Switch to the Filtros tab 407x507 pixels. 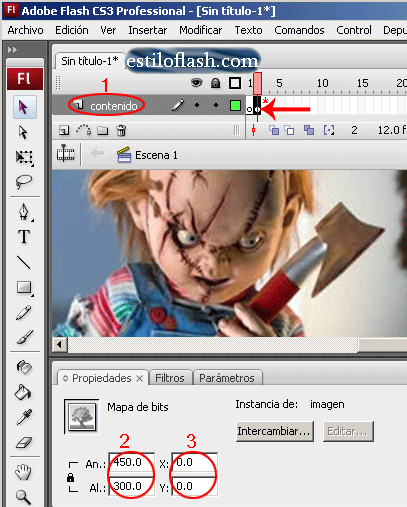[170, 378]
